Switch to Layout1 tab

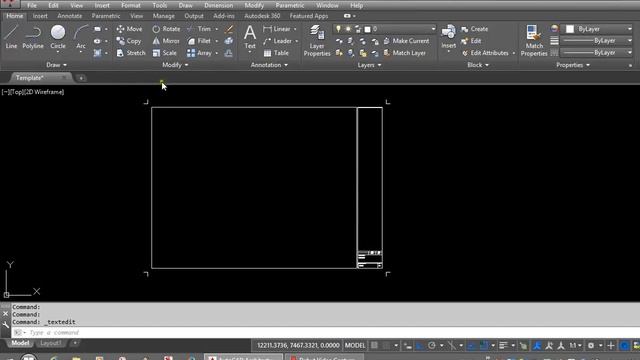50,343
